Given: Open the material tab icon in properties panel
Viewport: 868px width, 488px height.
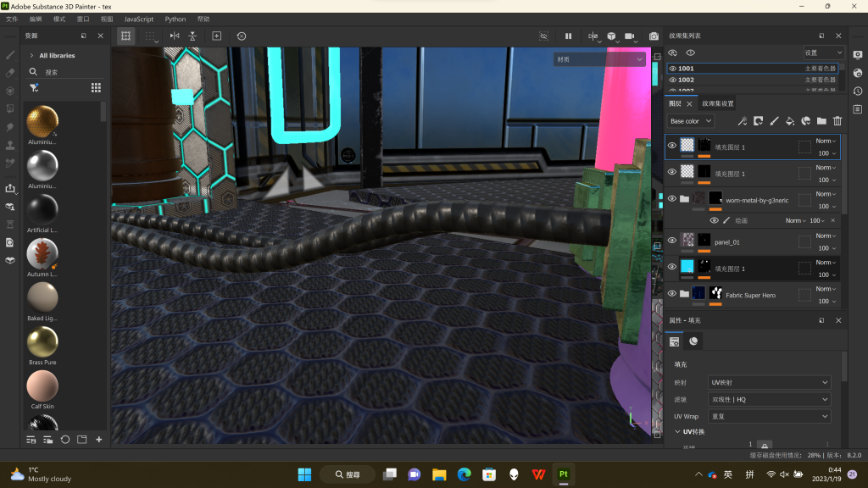Looking at the screenshot, I should coord(693,341).
